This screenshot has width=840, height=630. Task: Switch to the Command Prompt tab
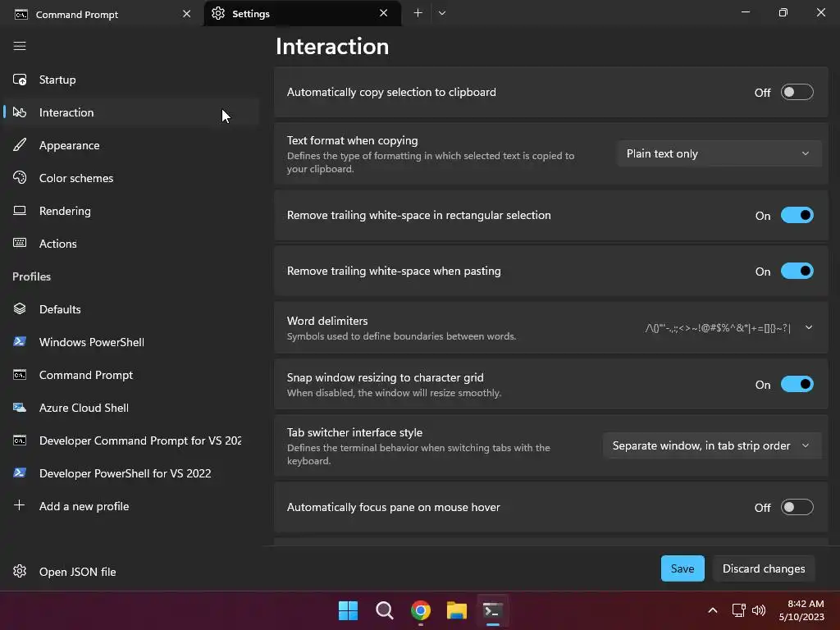point(102,15)
